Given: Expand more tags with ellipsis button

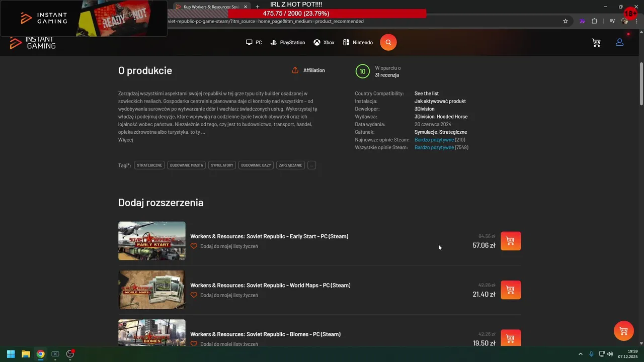Looking at the screenshot, I should [312, 165].
